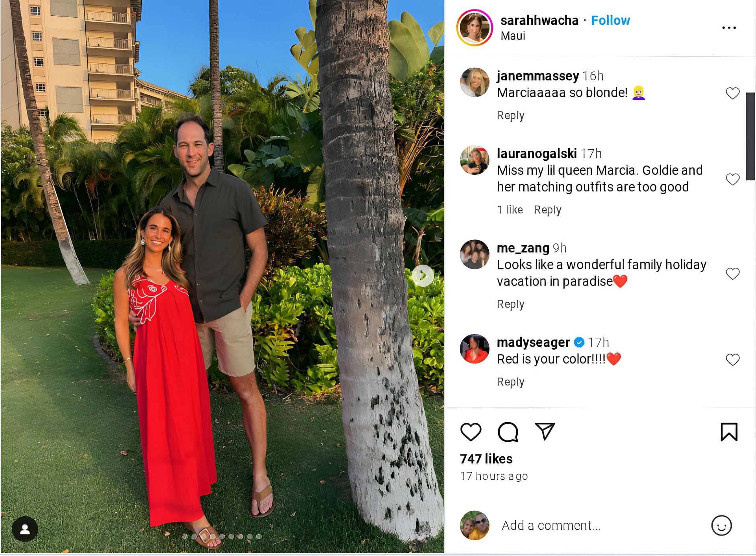Viewport: 756px width, 556px height.
Task: Show tagged people icon on photo
Action: 25,529
